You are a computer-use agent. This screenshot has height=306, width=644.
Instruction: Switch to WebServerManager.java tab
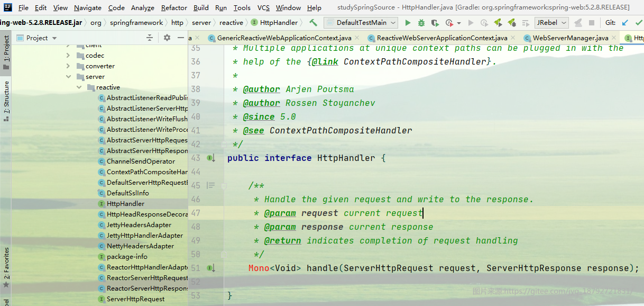[571, 38]
